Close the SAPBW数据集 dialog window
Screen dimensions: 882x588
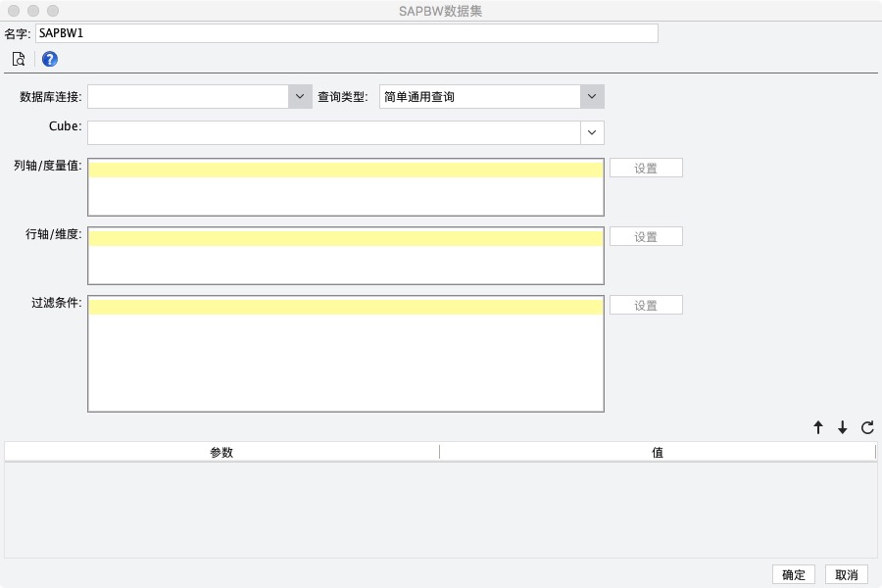[14, 11]
